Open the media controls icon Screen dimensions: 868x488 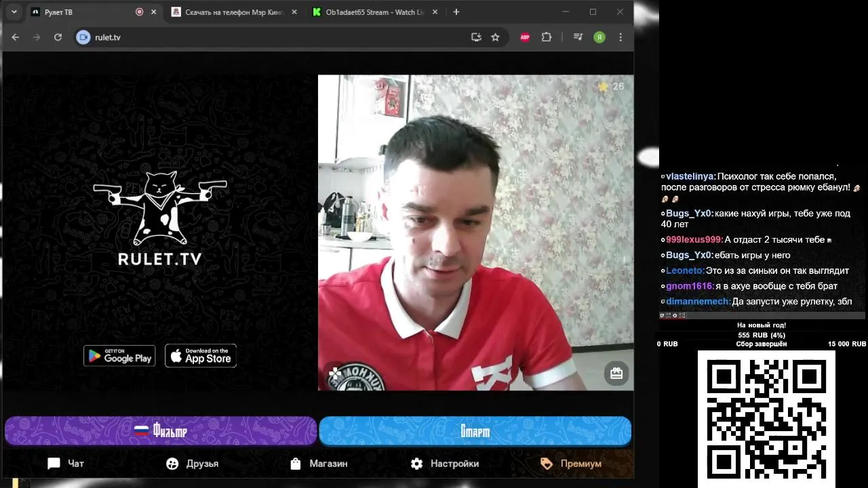(x=578, y=37)
